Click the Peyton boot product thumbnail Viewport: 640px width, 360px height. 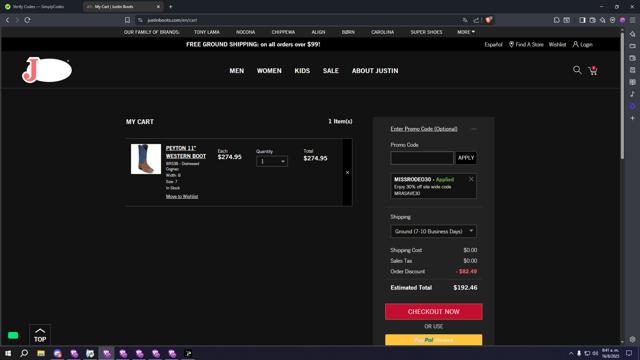point(146,159)
